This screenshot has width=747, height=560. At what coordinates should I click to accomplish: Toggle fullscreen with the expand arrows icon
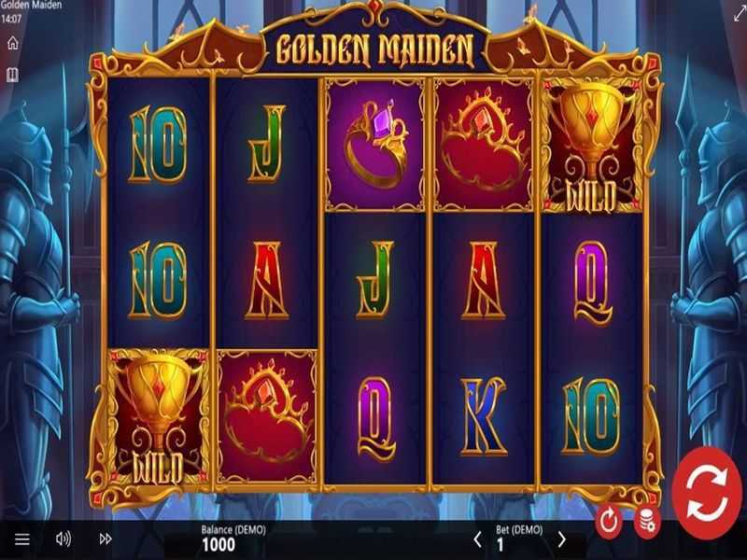[x=739, y=13]
